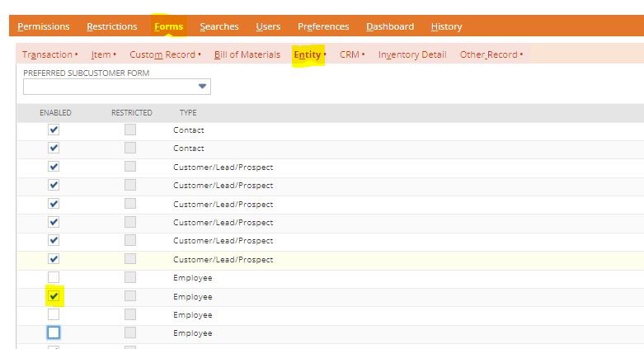Click the RESTRICTED column header
Viewport: 644px width, 349px height.
(x=131, y=113)
